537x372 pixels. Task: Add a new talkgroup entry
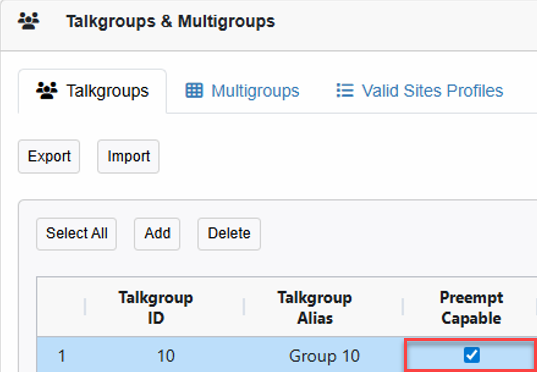click(157, 234)
